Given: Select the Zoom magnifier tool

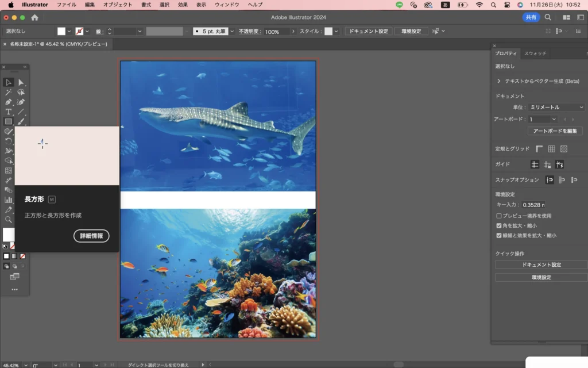Looking at the screenshot, I should 9,220.
